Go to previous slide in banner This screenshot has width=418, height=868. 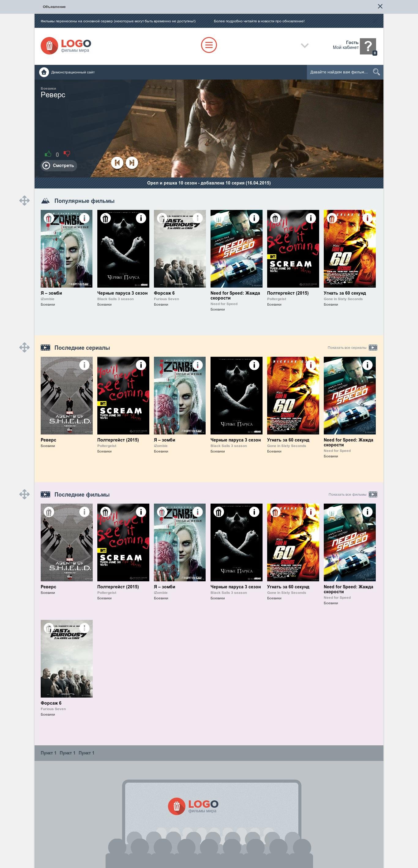click(x=117, y=163)
